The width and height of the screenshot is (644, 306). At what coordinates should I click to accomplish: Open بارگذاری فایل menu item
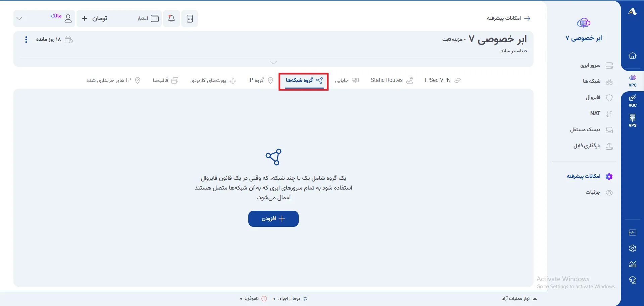tap(593, 146)
